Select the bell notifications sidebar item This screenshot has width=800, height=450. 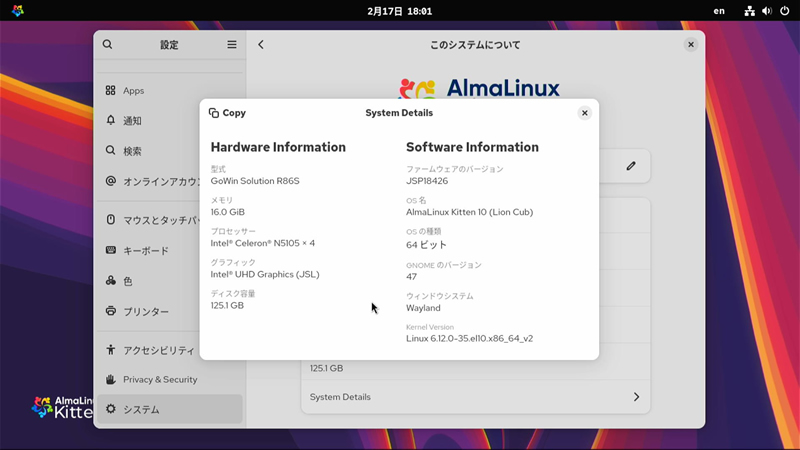[x=131, y=121]
